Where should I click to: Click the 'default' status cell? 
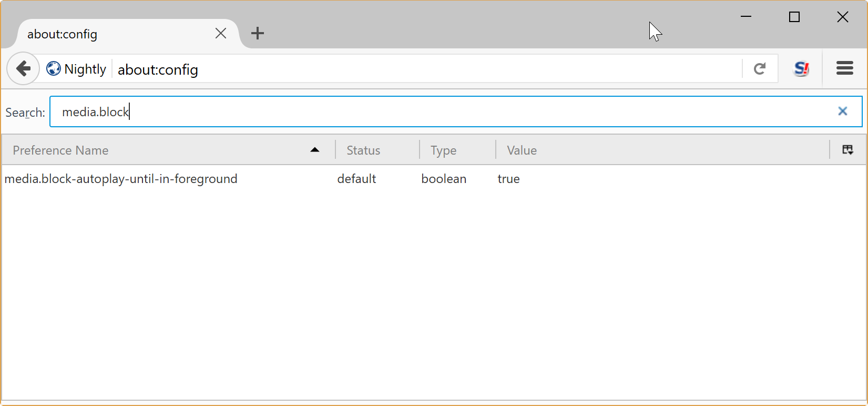(x=356, y=179)
